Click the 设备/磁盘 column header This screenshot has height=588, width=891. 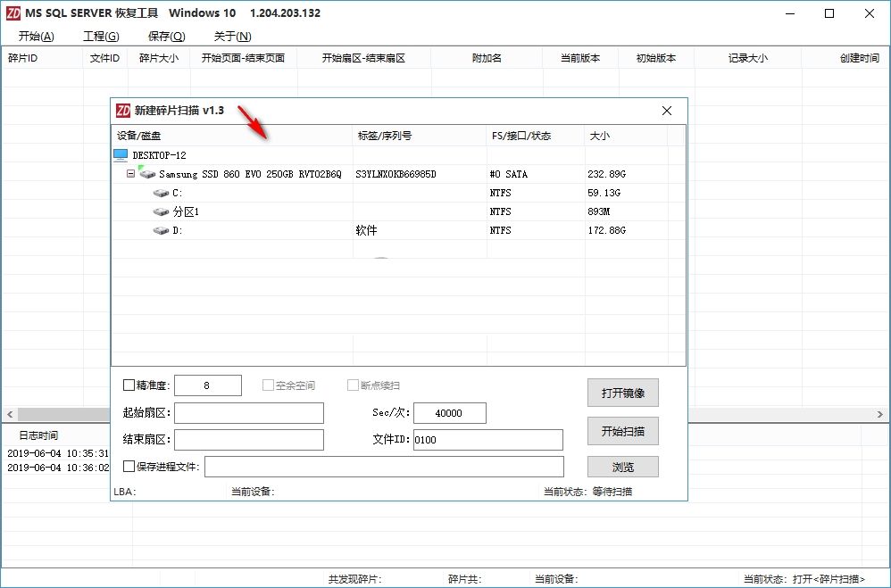tap(232, 136)
